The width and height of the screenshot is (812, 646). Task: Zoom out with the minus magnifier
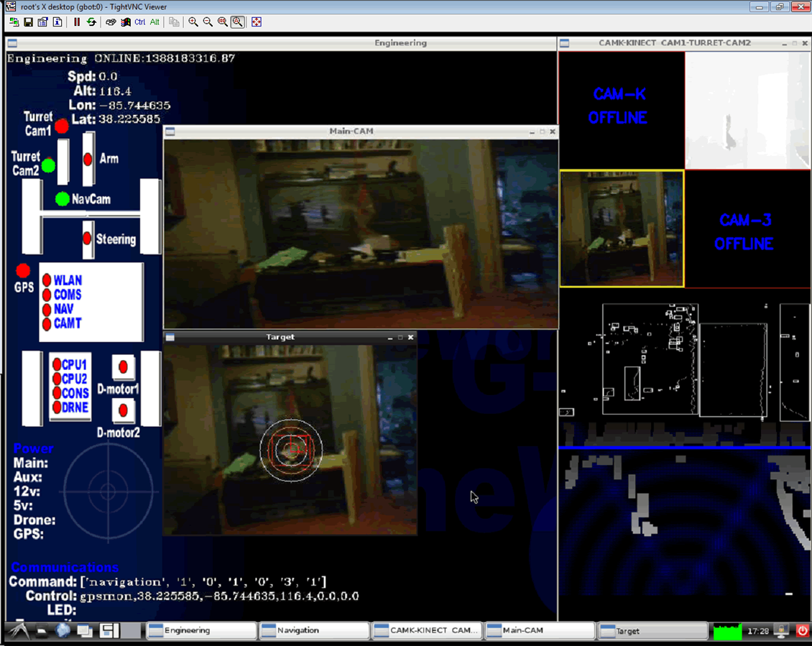click(208, 22)
